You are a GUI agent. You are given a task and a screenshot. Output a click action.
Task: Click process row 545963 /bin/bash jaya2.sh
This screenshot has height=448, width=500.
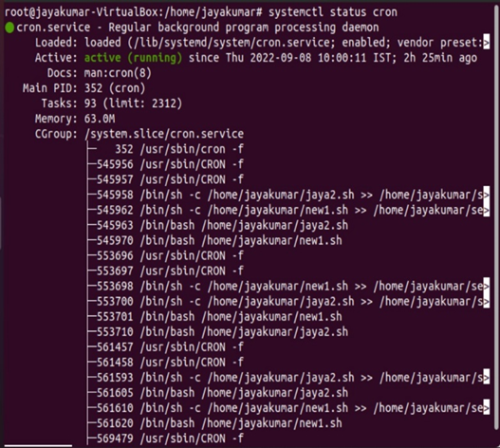pos(222,226)
